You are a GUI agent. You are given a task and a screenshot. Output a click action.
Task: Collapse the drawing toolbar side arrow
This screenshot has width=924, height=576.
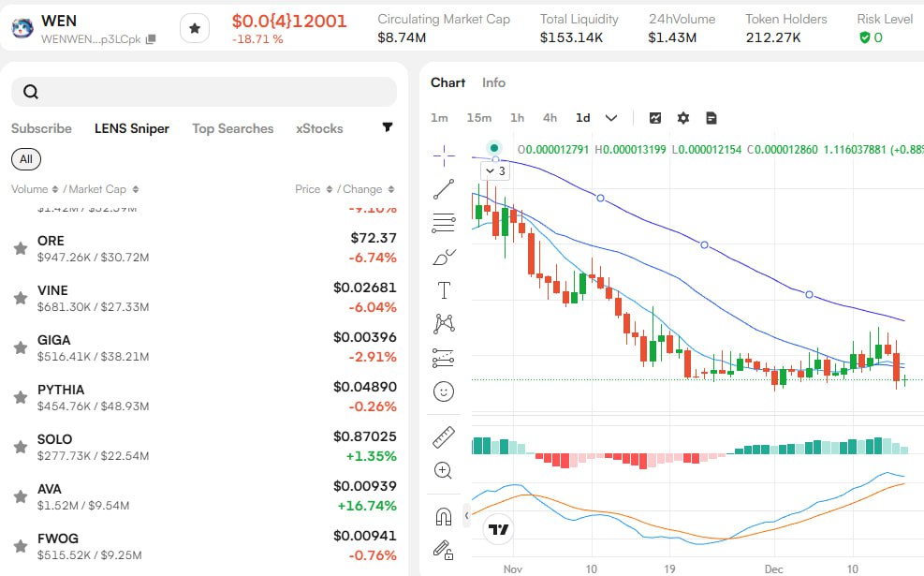[466, 516]
